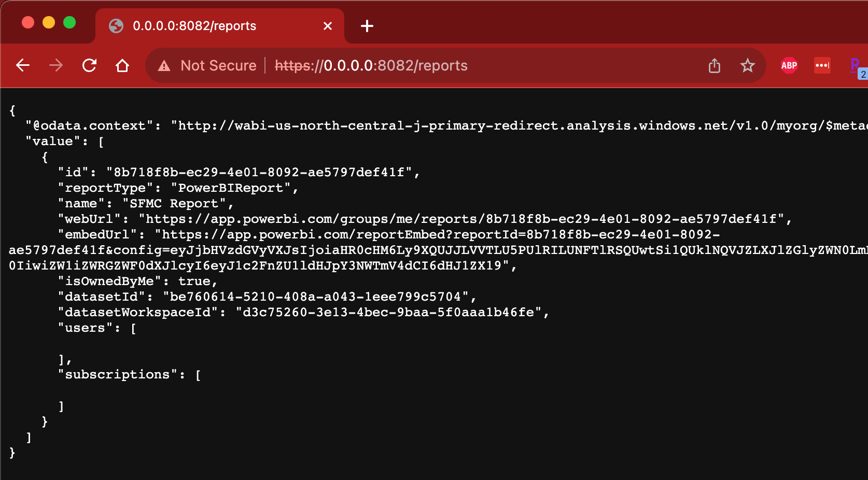Bookmark the page using the star icon

point(748,65)
